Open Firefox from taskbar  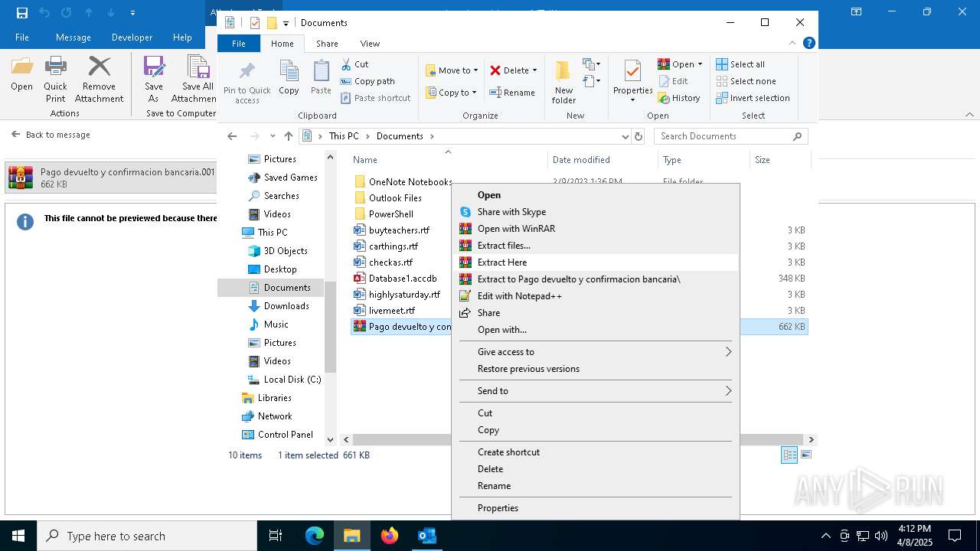point(390,536)
